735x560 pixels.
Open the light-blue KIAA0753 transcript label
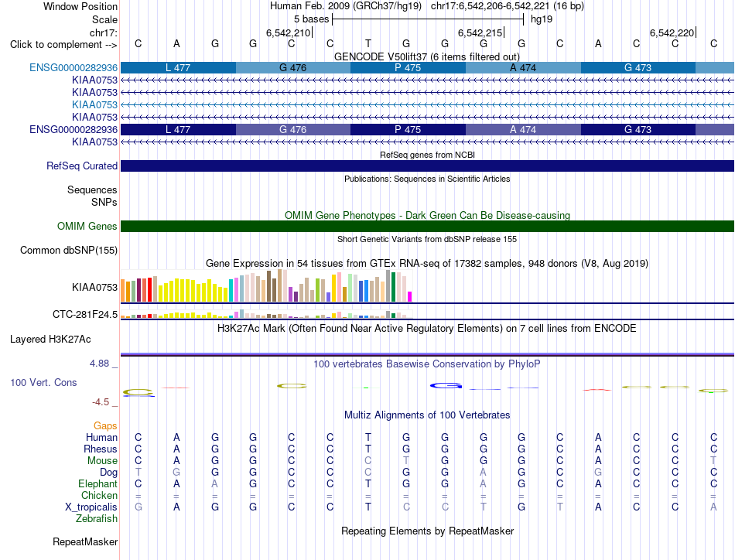pos(94,104)
